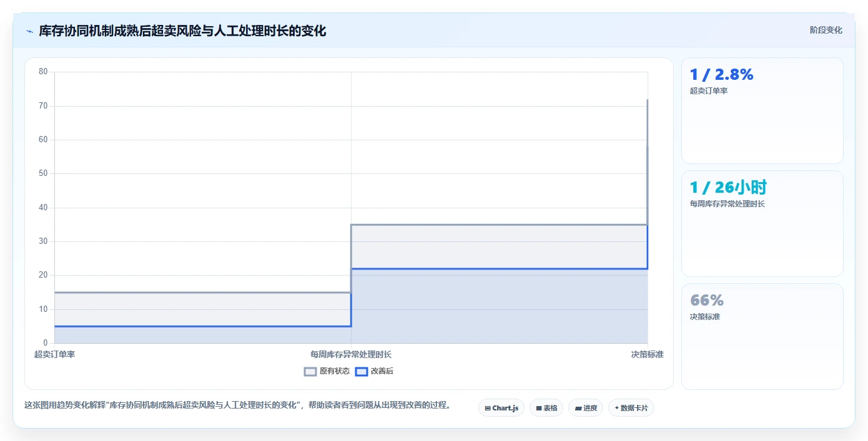Click the x-axis label 每周库存异常处理时长
The width and height of the screenshot is (868, 441).
click(351, 354)
